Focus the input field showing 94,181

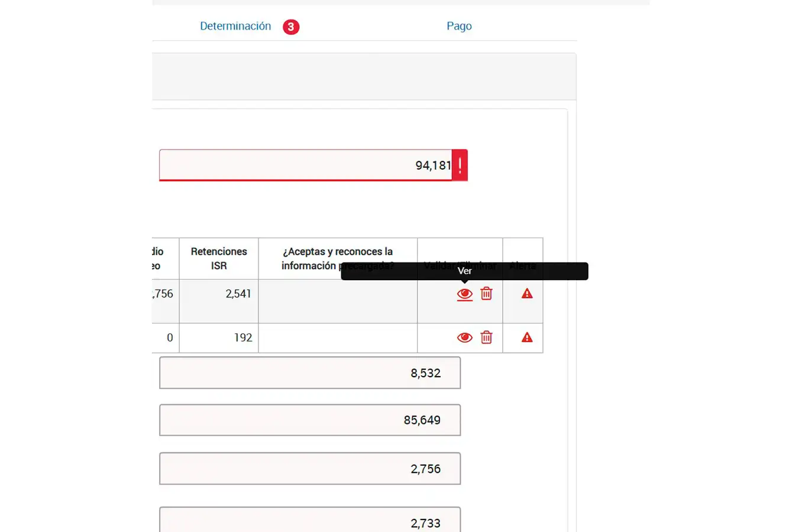305,166
